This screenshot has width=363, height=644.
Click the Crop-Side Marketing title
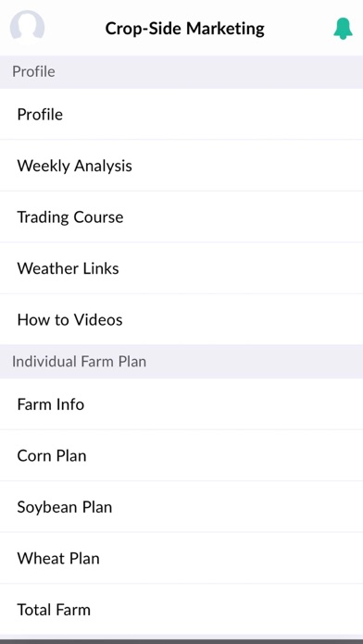coord(184,29)
